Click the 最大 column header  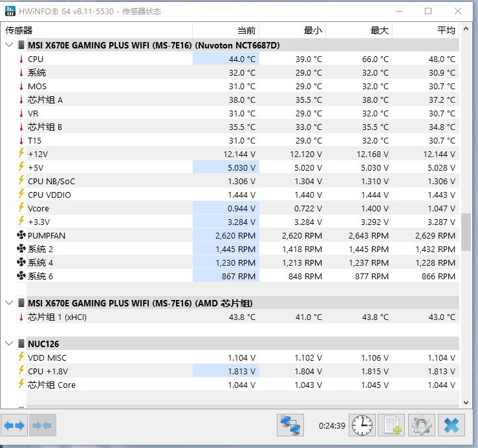point(359,30)
